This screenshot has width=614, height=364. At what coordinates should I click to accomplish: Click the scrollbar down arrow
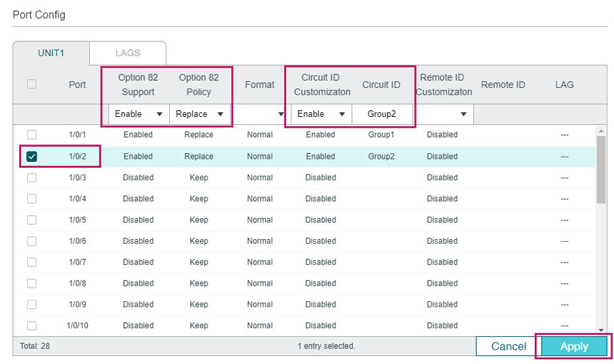(601, 330)
